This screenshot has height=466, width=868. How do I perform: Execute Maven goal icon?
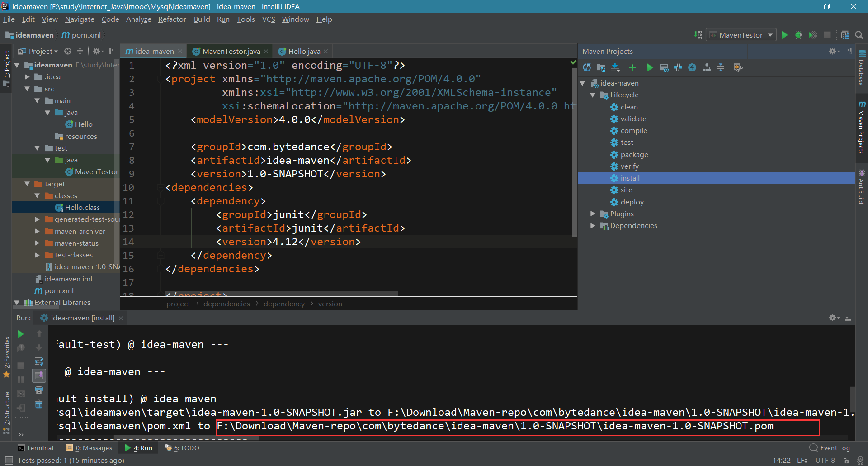tap(664, 67)
